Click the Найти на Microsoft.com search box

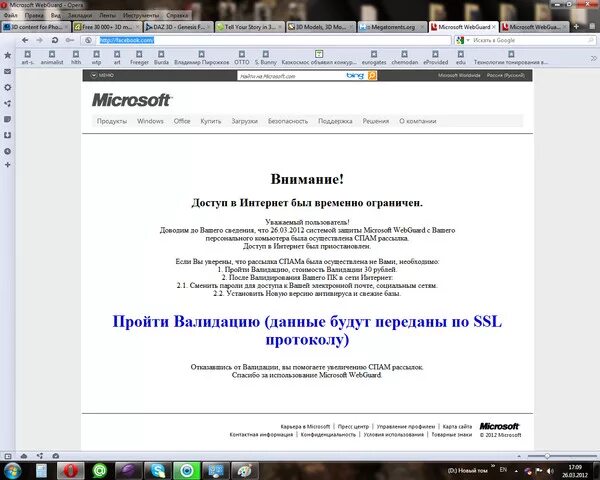291,76
